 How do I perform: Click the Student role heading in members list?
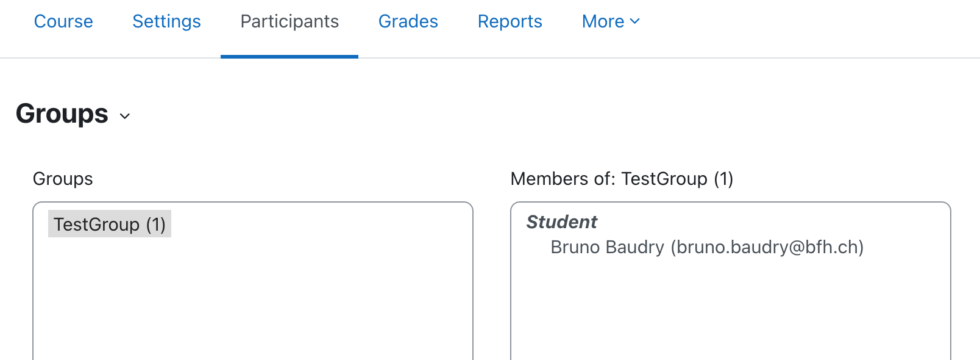(x=561, y=221)
